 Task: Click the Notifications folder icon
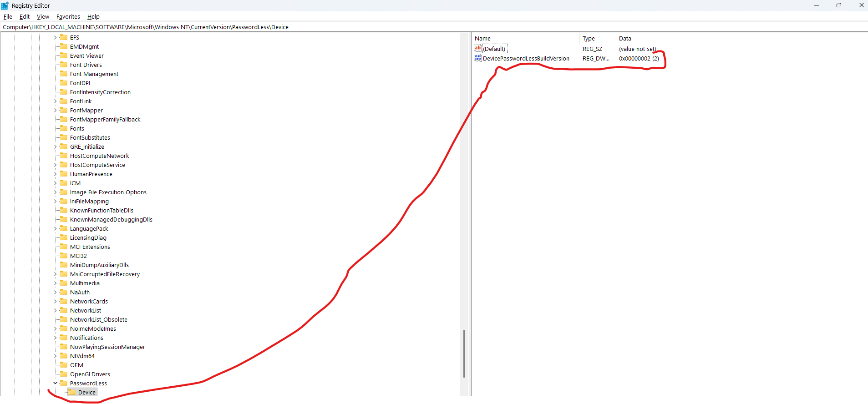pyautogui.click(x=64, y=338)
